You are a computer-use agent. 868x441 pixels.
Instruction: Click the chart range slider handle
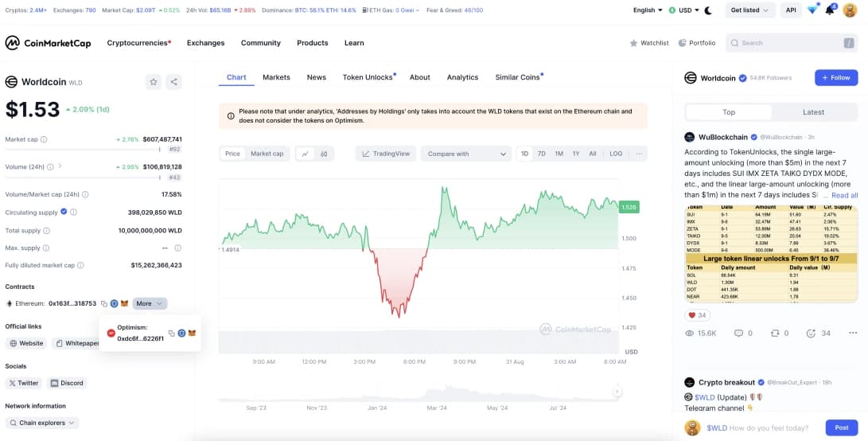click(x=616, y=392)
